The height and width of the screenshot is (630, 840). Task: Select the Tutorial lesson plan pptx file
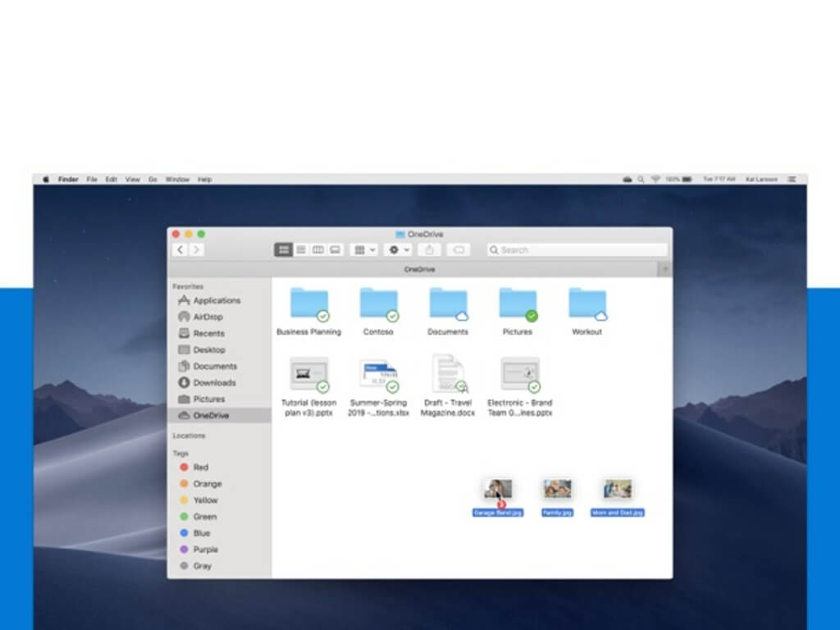308,375
